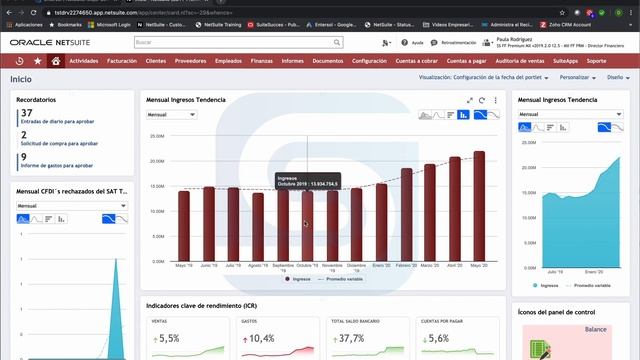Screen dimensions: 640x360
Task: Click the Oracle NetSuite logo
Action: tap(50, 42)
